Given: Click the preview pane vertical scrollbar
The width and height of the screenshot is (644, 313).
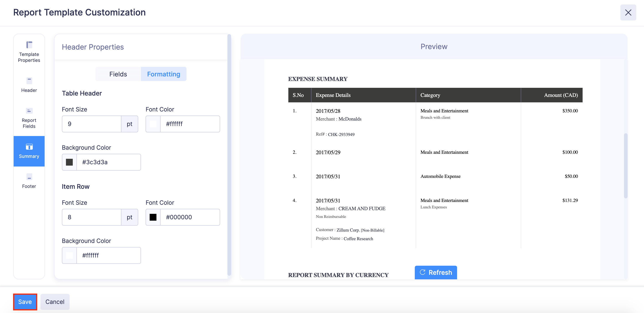Looking at the screenshot, I should (626, 166).
